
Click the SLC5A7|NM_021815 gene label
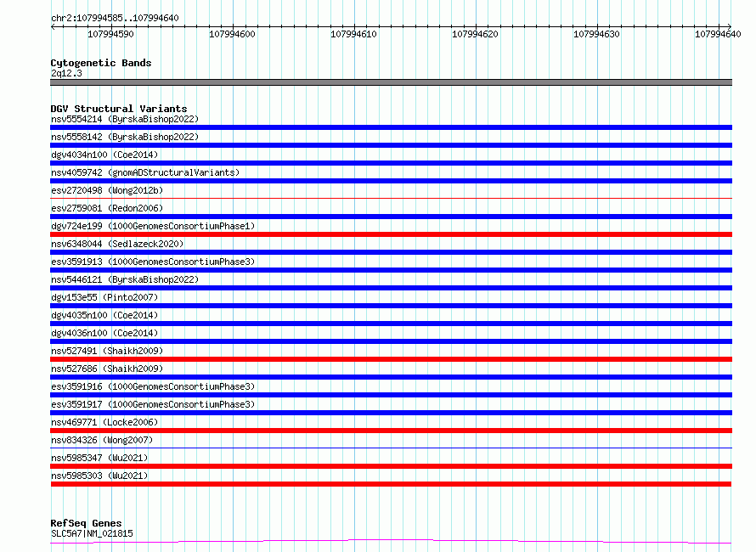click(x=92, y=533)
